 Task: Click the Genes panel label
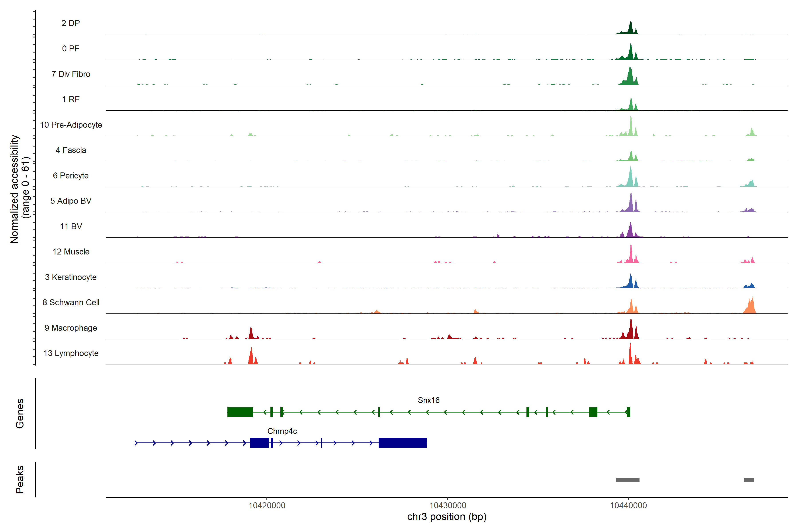pyautogui.click(x=20, y=413)
